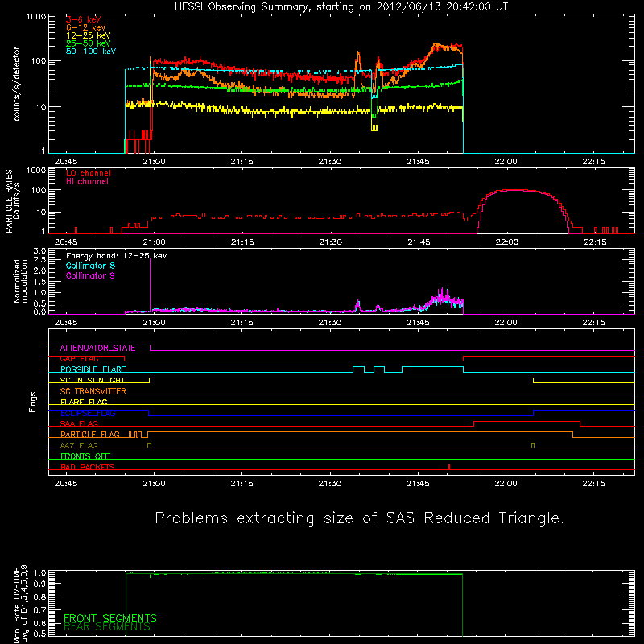Click the 0.7 tick on livetime axis
This screenshot has height=644, width=644.
tap(39, 610)
